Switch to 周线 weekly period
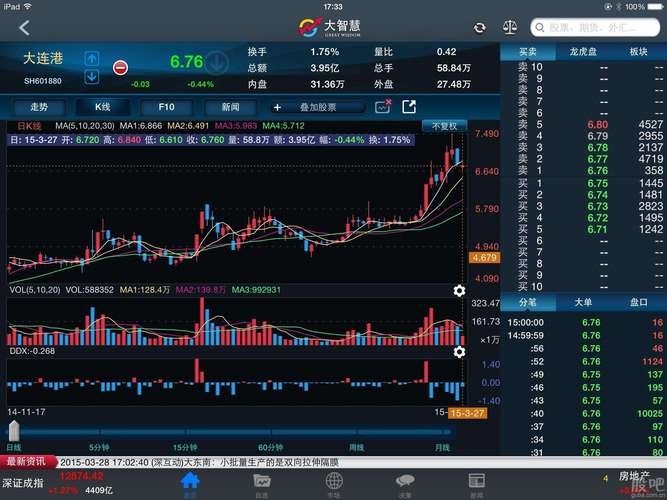The image size is (667, 500). [356, 447]
